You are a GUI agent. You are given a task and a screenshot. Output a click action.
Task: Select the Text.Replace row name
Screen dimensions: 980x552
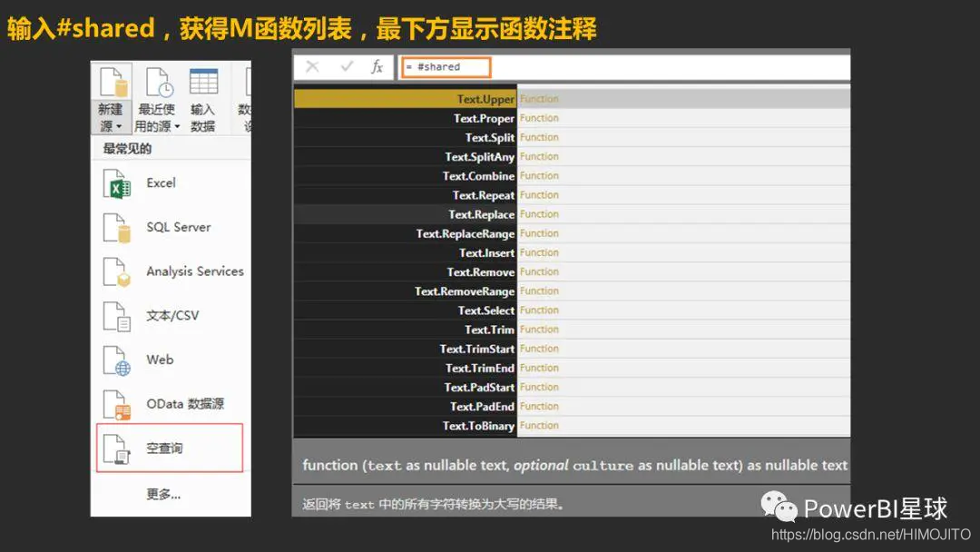(482, 214)
